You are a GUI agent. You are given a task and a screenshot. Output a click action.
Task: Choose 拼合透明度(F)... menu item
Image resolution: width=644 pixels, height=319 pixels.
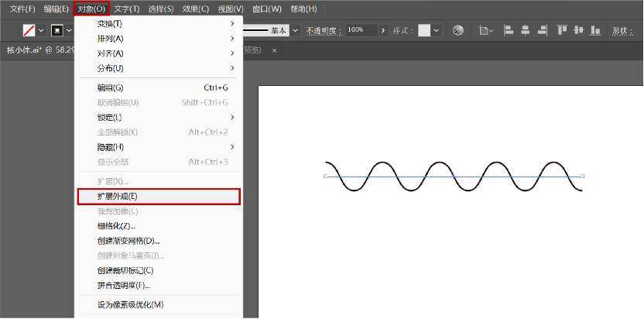pos(159,285)
